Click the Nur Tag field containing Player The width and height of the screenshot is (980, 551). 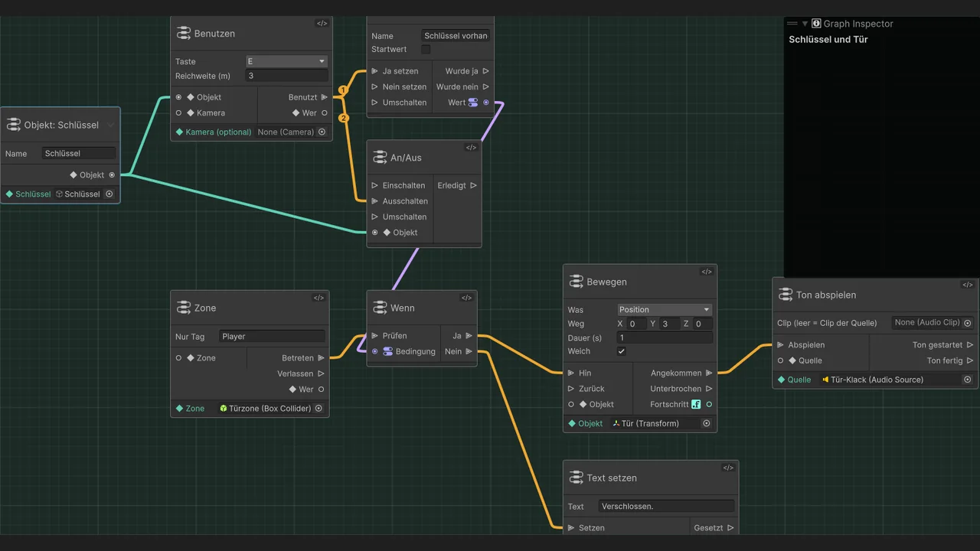tap(273, 337)
